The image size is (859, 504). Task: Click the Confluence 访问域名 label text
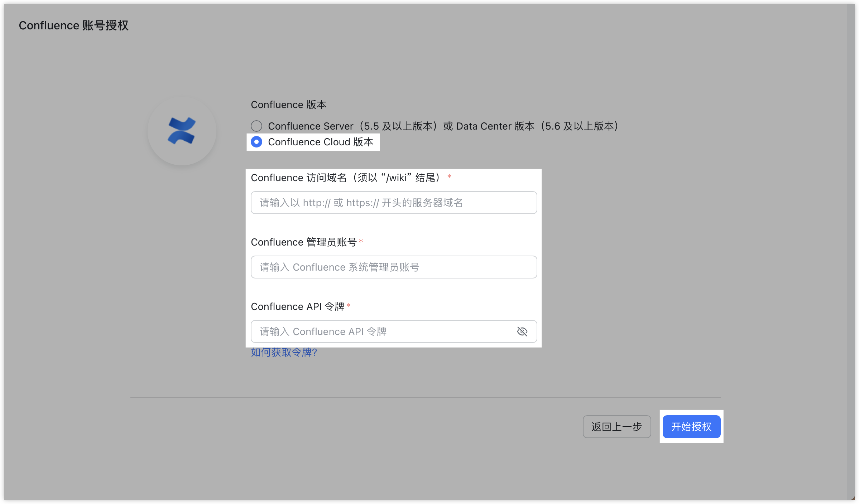click(346, 178)
